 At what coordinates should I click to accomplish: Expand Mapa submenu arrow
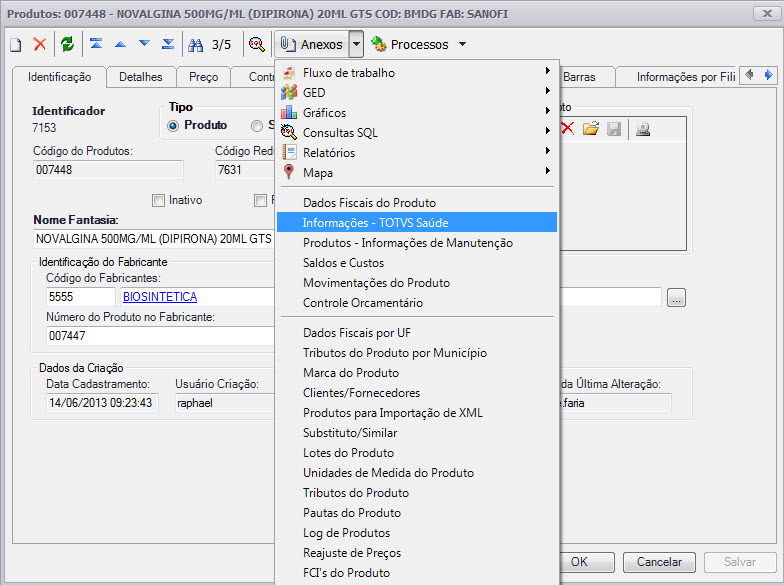point(548,170)
